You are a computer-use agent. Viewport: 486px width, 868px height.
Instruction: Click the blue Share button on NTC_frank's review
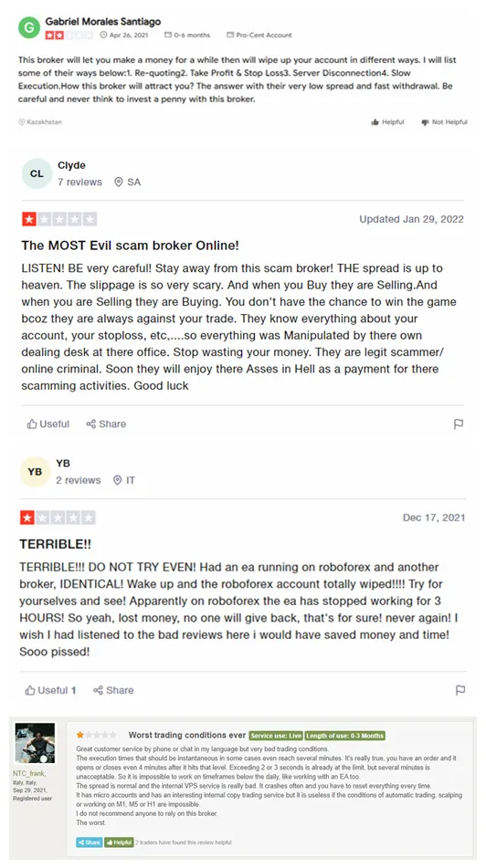(x=90, y=842)
